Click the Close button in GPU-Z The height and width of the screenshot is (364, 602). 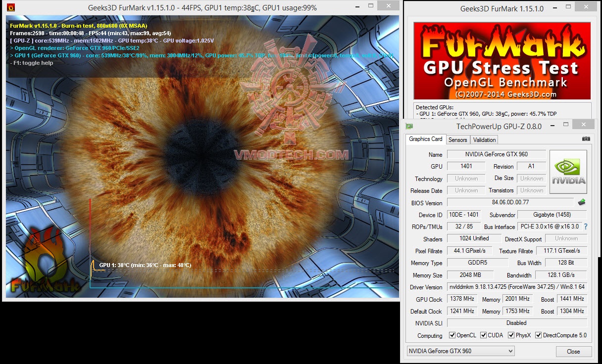(x=573, y=352)
